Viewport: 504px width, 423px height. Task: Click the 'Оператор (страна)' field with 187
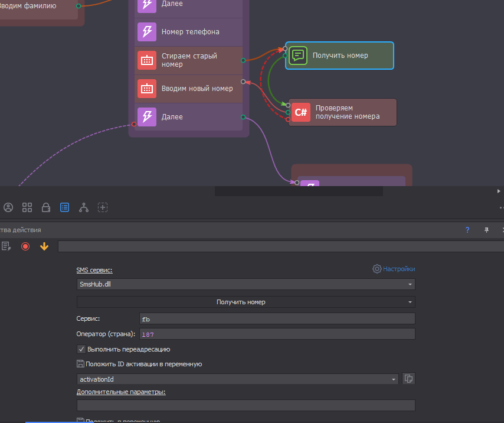pyautogui.click(x=277, y=334)
